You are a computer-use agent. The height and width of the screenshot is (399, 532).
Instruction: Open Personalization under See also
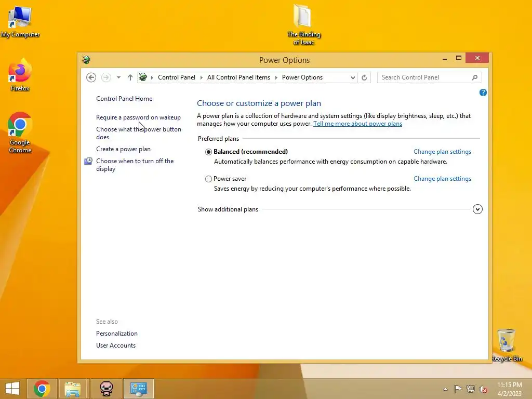117,334
